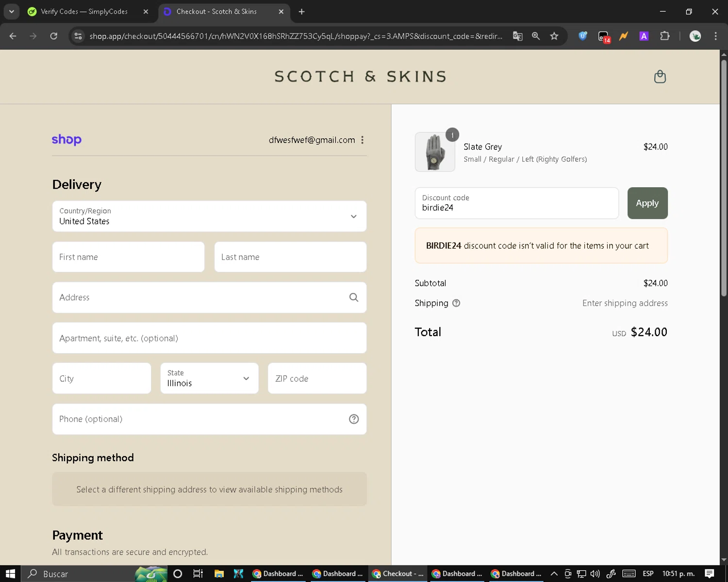The image size is (728, 582).
Task: Click the taskbar Buscar search box
Action: click(x=94, y=574)
